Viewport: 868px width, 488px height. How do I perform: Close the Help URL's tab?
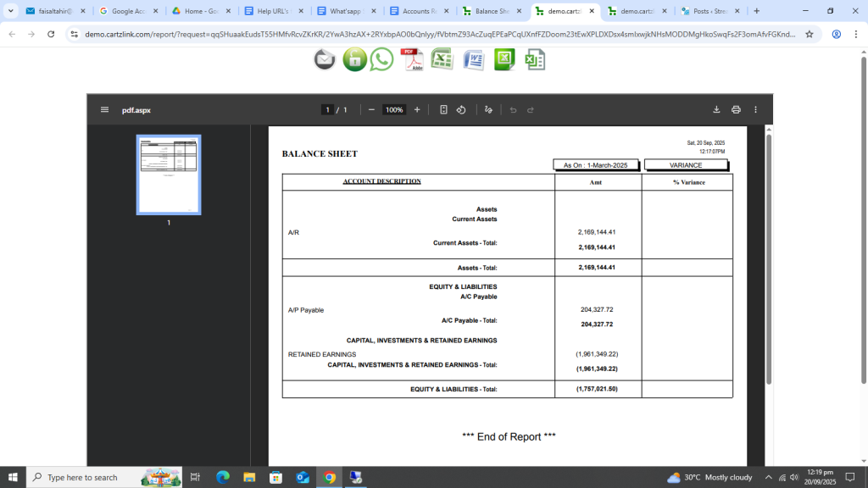(x=301, y=11)
